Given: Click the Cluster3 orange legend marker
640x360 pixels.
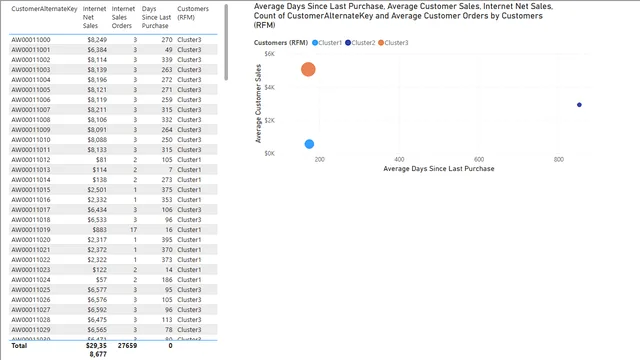Looking at the screenshot, I should click(381, 42).
